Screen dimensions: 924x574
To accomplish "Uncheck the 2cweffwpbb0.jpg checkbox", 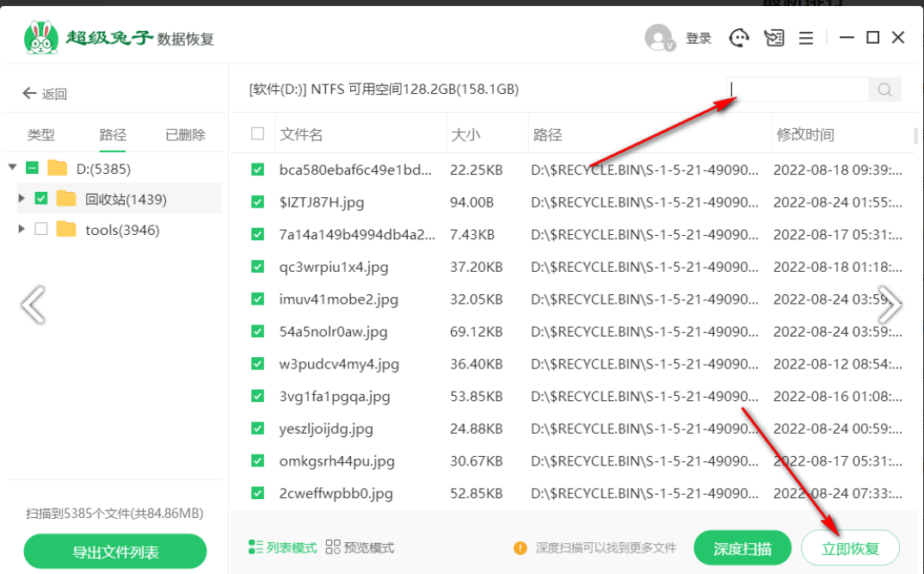I will coord(257,493).
